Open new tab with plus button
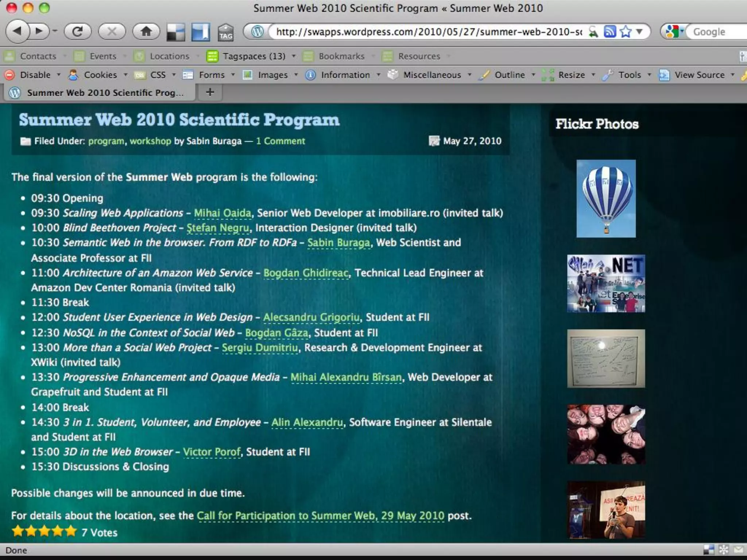The image size is (747, 560). pyautogui.click(x=210, y=92)
